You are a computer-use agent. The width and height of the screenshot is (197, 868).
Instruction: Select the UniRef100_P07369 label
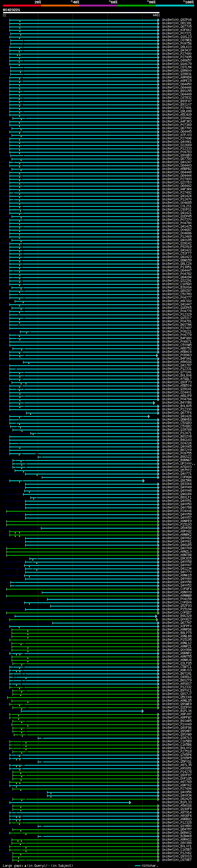(x=176, y=125)
